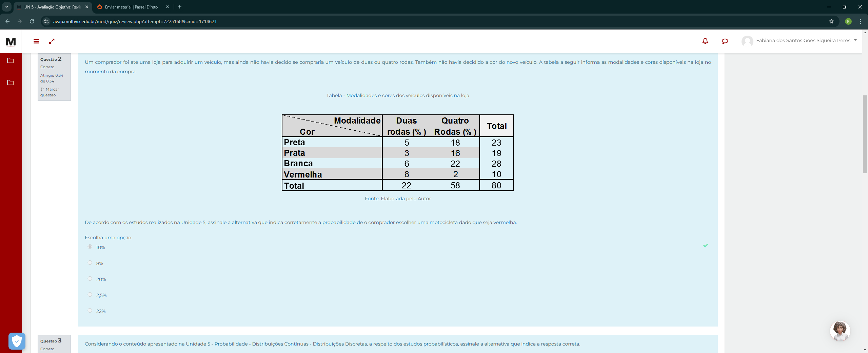Open the notifications bell
The width and height of the screenshot is (868, 353).
pos(705,41)
